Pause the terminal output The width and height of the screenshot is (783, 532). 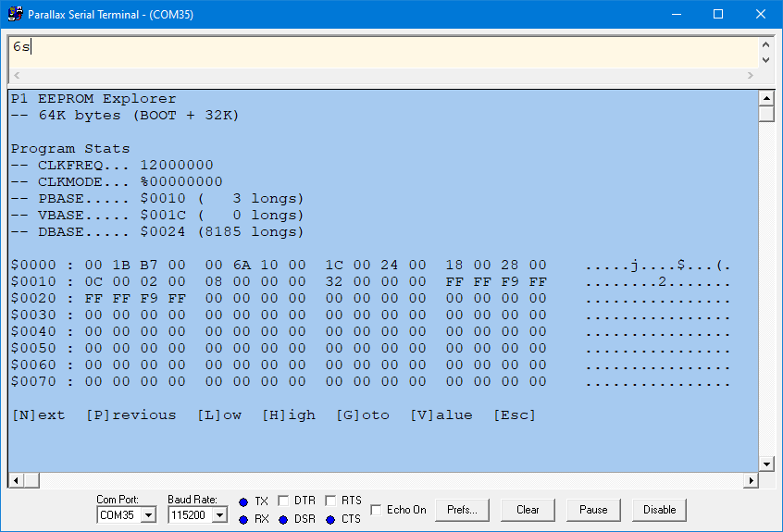point(593,510)
